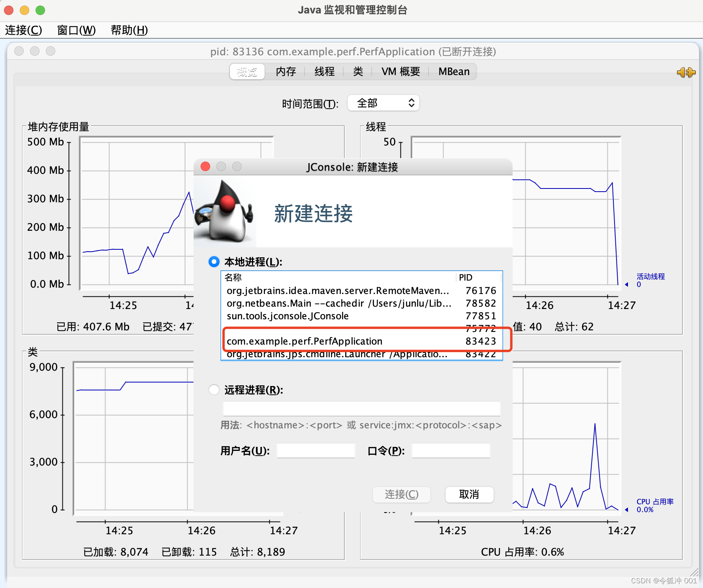
Task: Click the 口令 password field
Action: (451, 450)
